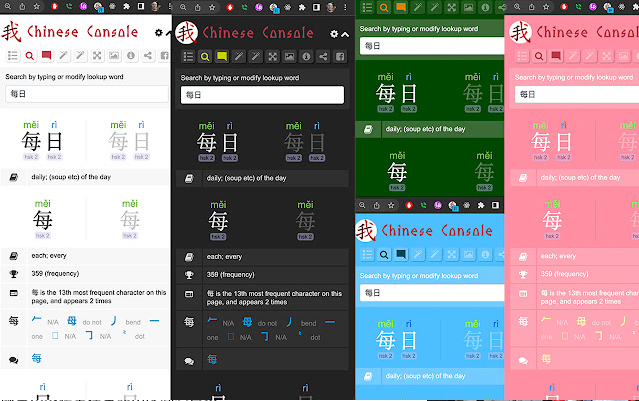Focus the lookup word field in blue panel
The height and width of the screenshot is (401, 639).
432,293
